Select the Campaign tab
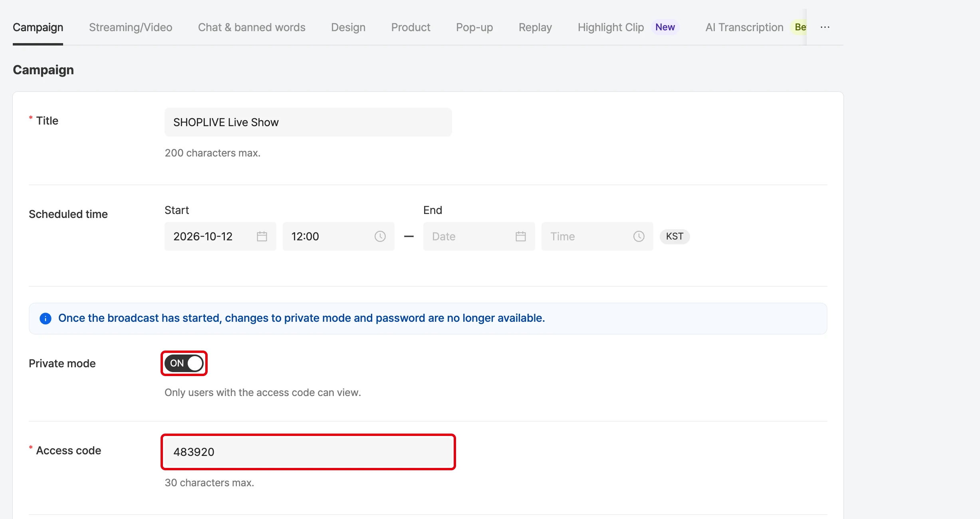The image size is (980, 519). 38,27
